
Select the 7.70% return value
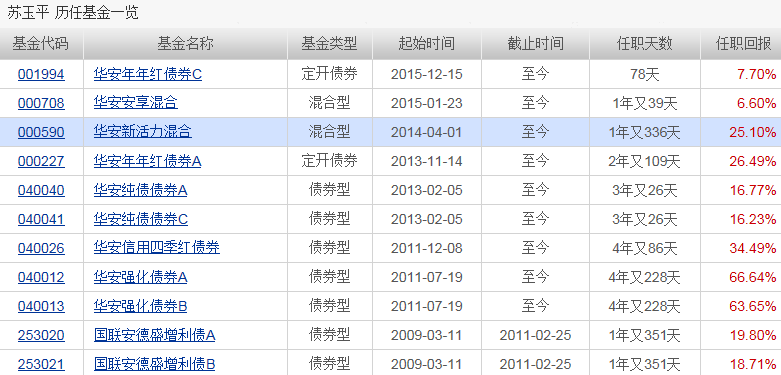(757, 75)
